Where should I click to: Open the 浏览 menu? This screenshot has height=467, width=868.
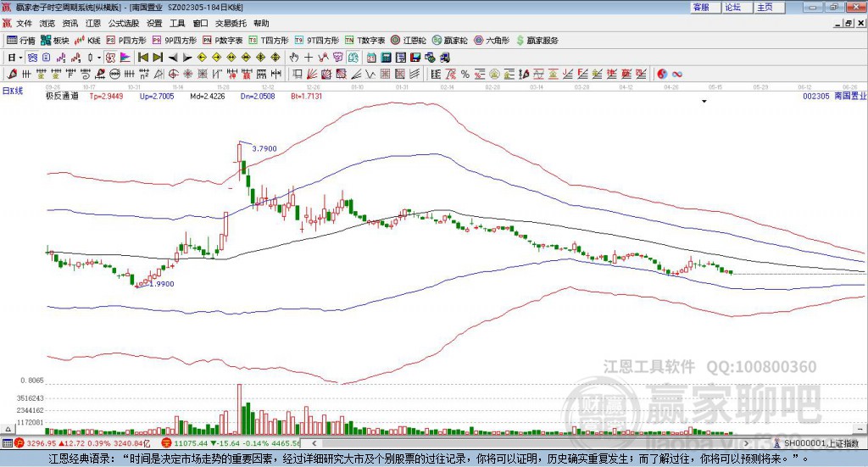click(x=47, y=23)
